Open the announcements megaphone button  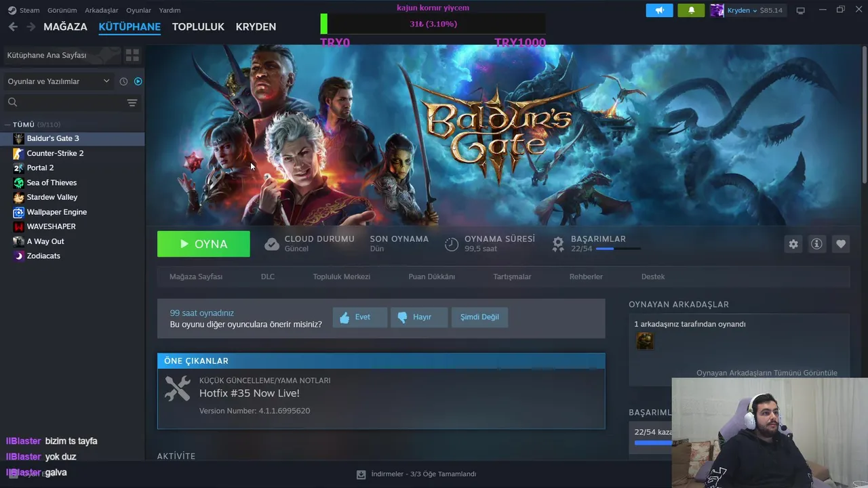pos(659,10)
